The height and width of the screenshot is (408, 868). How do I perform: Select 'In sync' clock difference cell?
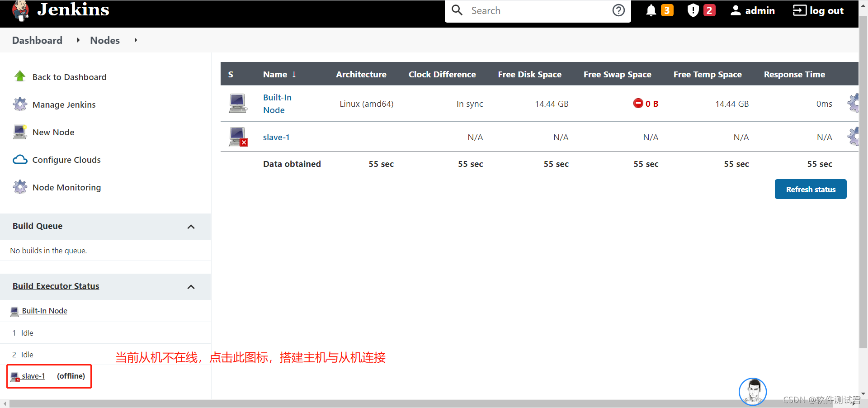pyautogui.click(x=470, y=104)
